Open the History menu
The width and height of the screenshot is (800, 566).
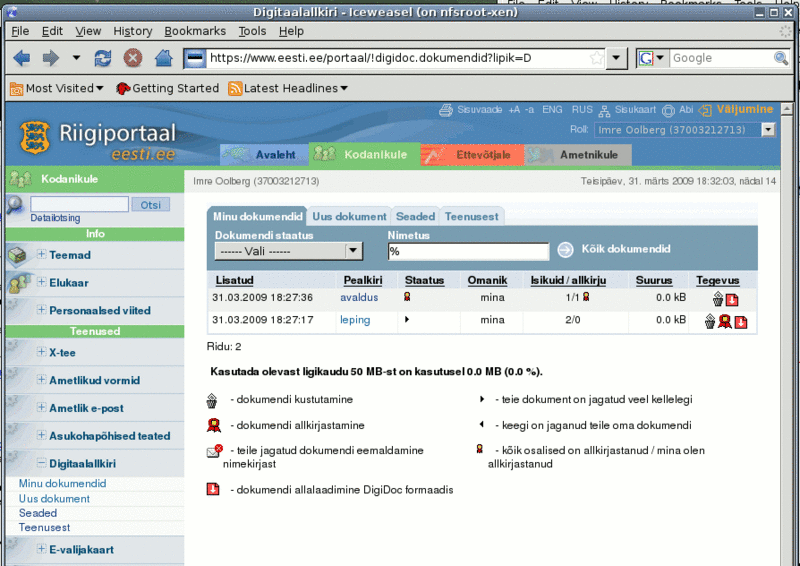pyautogui.click(x=133, y=31)
